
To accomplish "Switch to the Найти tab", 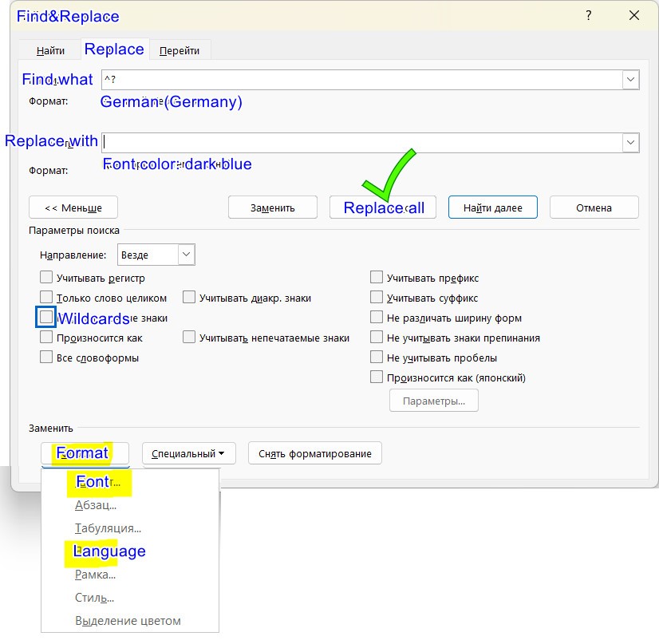I will tap(49, 49).
